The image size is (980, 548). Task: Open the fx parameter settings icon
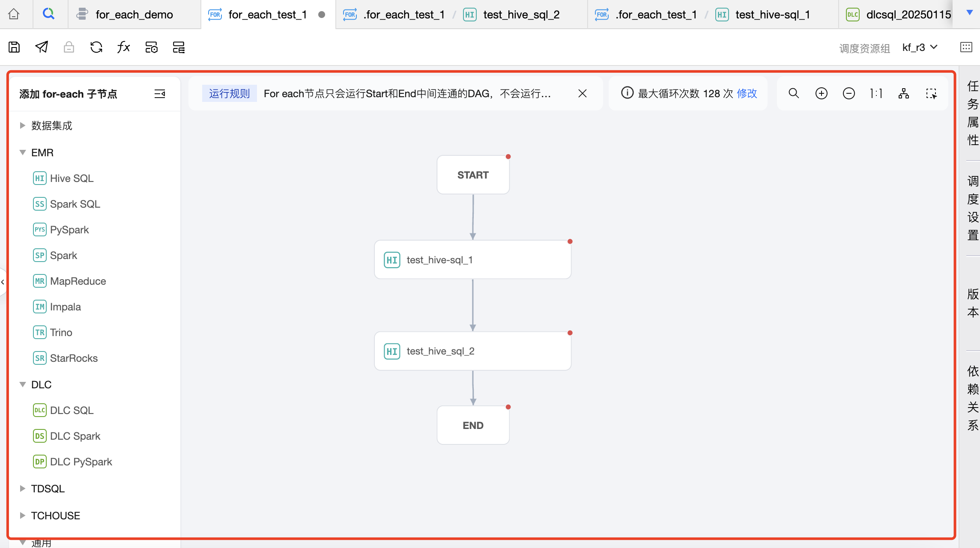[123, 47]
